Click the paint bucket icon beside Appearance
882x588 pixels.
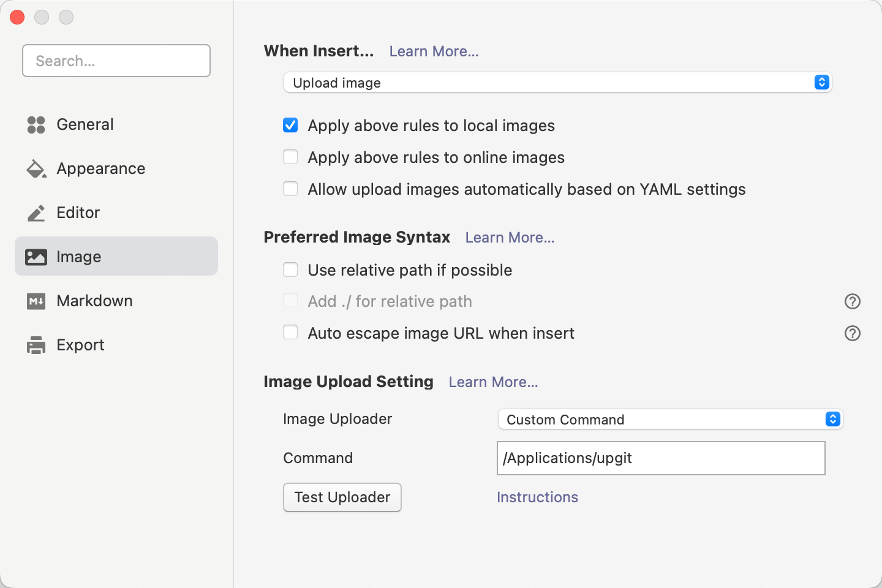pyautogui.click(x=36, y=168)
